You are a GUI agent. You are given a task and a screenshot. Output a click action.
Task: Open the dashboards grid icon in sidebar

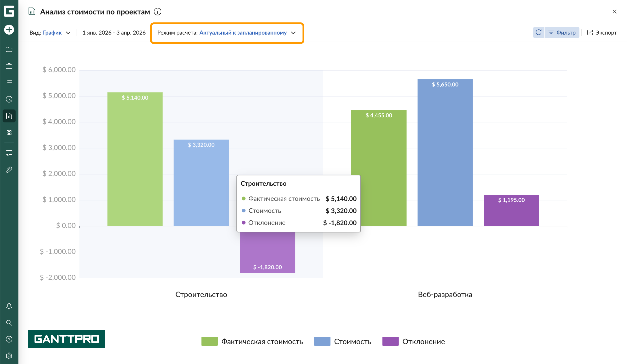[x=9, y=133]
